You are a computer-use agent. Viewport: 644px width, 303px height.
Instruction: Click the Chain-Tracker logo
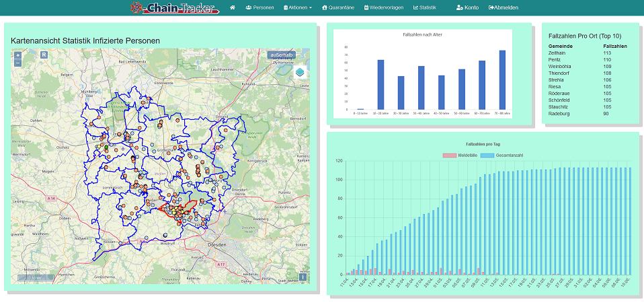175,7
